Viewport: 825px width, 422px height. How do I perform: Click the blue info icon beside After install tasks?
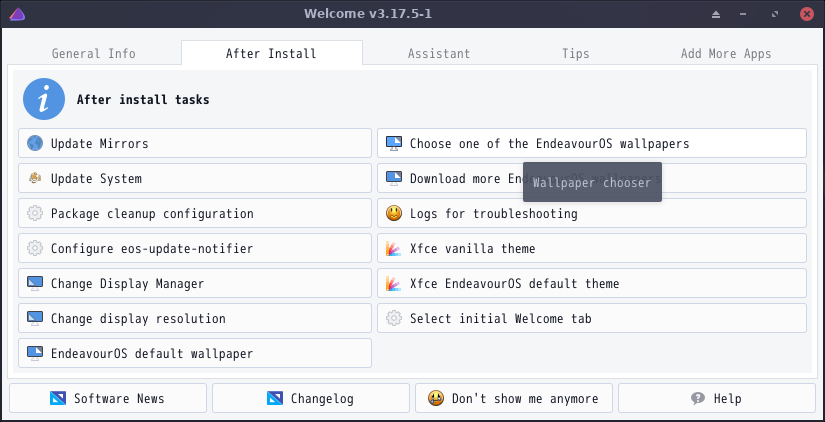44,99
